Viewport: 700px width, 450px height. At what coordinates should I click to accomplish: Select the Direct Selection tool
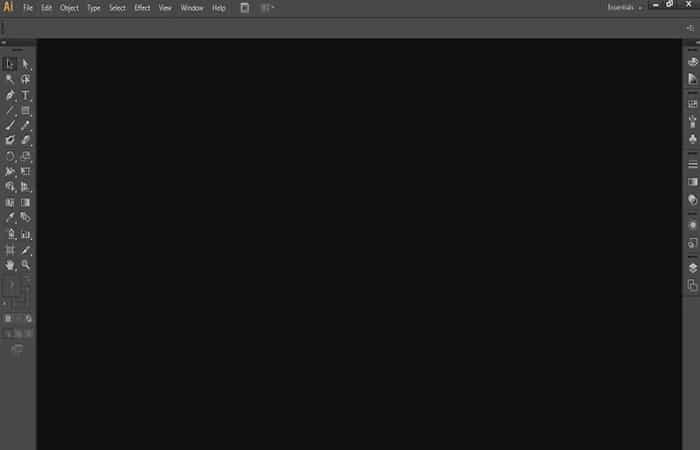pos(25,64)
